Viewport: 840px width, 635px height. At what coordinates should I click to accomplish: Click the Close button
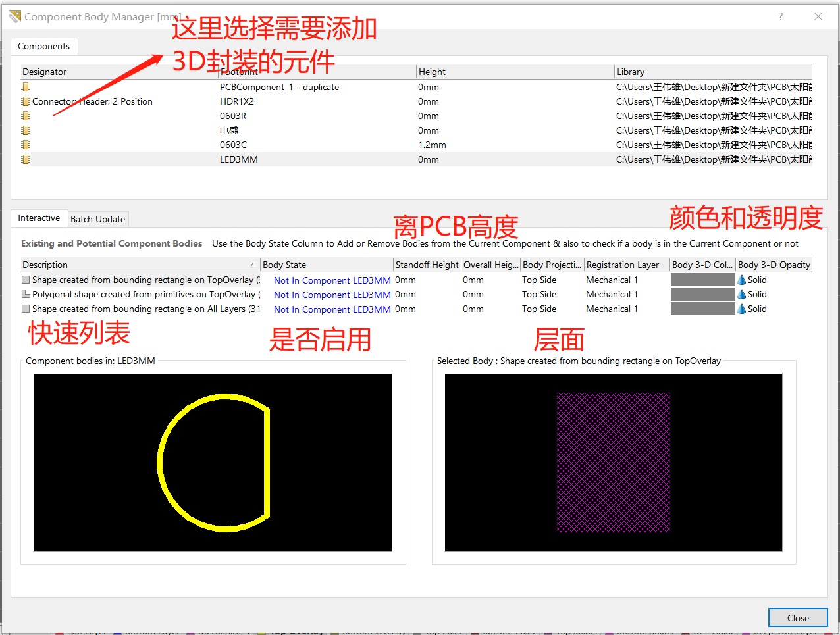[x=798, y=617]
